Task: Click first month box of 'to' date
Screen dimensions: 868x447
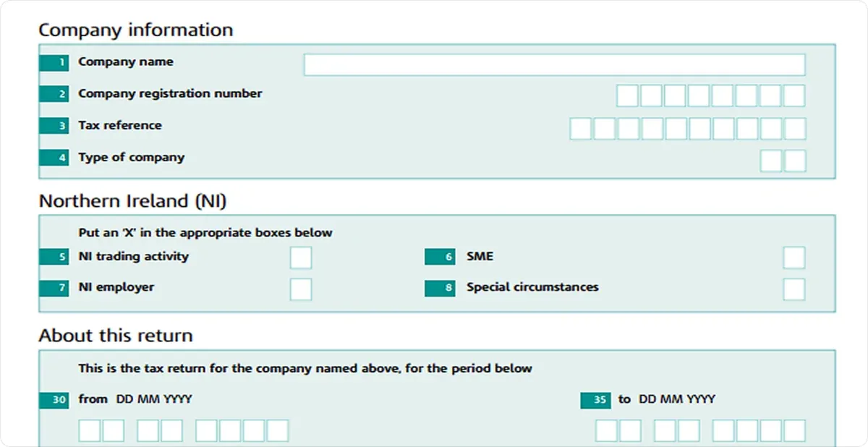Action: tap(665, 430)
